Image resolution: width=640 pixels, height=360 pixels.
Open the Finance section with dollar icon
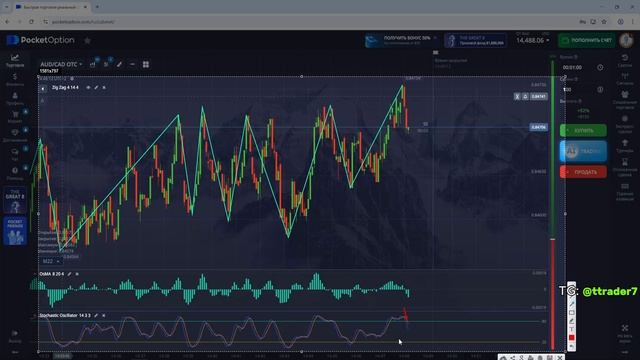[x=15, y=79]
